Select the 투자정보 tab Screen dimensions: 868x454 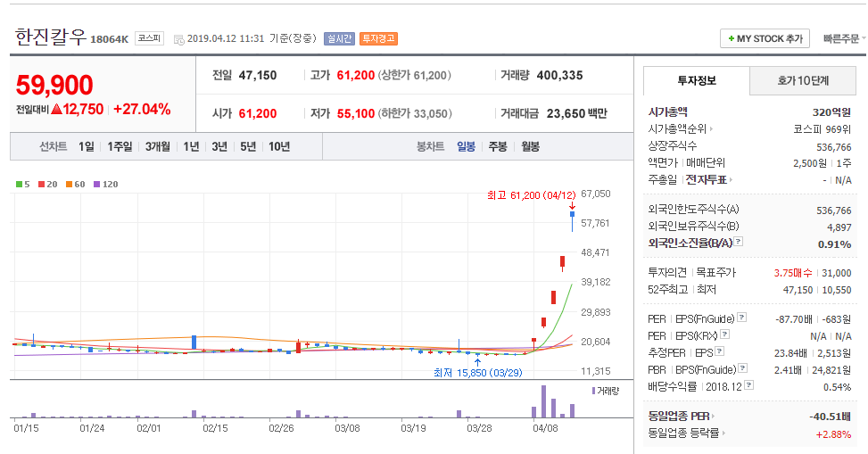tap(697, 81)
